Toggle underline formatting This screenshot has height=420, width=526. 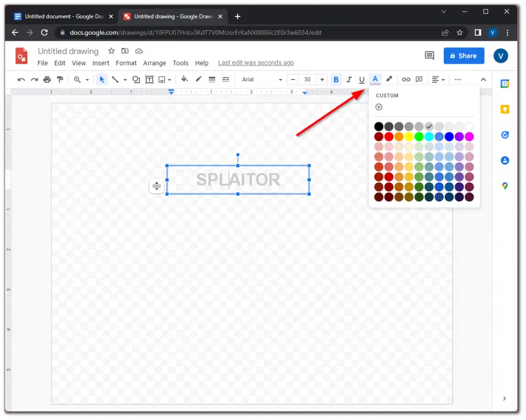(x=362, y=80)
